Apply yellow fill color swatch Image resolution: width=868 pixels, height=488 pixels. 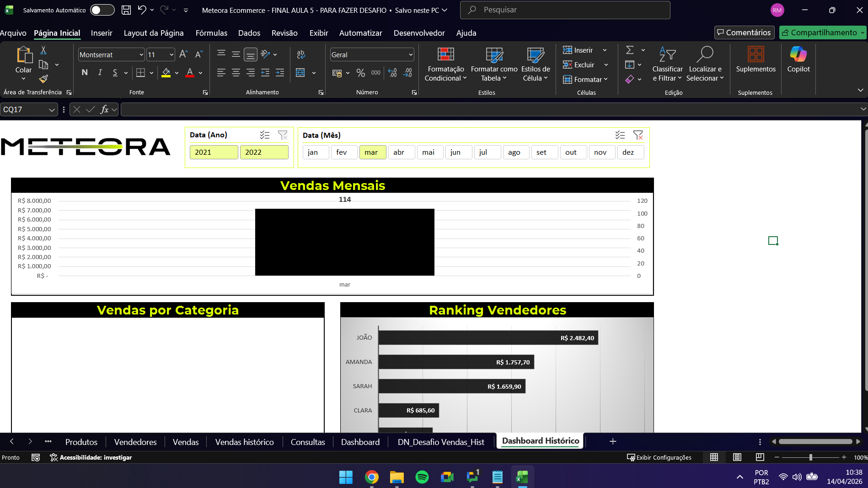tap(166, 73)
